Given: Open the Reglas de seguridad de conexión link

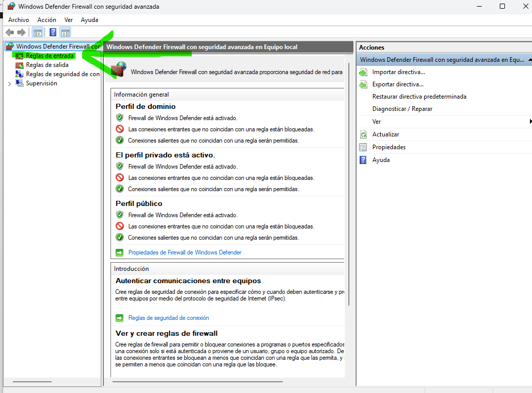Looking at the screenshot, I should tap(169, 318).
